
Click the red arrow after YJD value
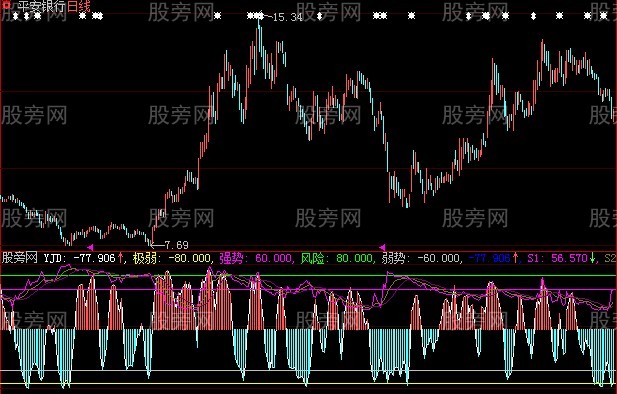[120, 258]
